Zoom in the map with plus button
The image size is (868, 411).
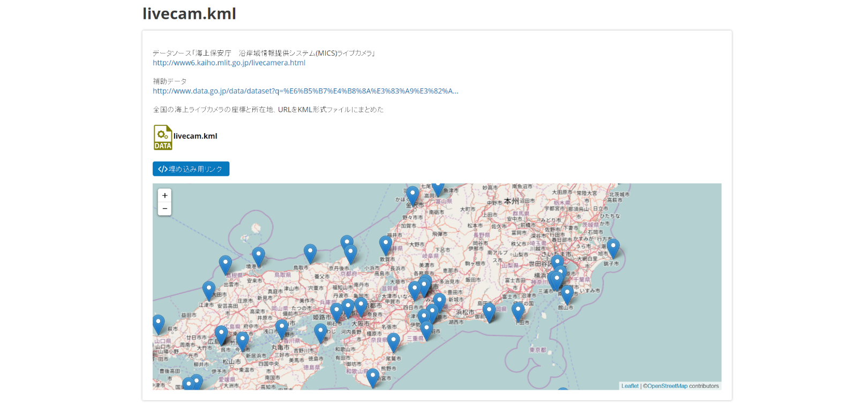pos(164,195)
